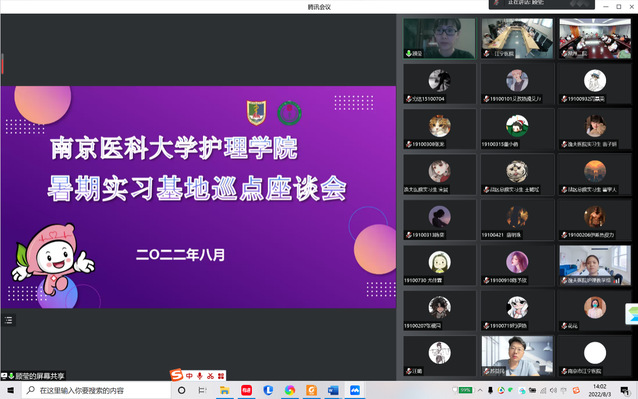Toggle Sogou Chinese input mode 中
This screenshot has width=638, height=399.
pyautogui.click(x=189, y=376)
